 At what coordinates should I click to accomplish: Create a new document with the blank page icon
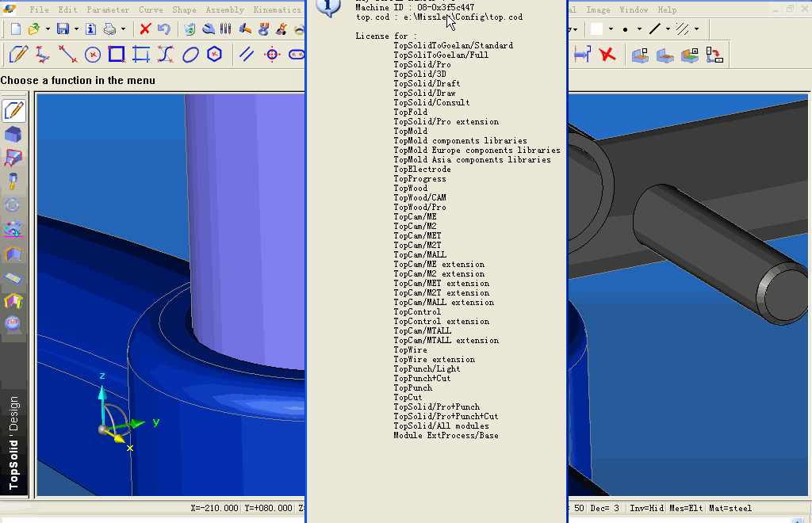16,29
